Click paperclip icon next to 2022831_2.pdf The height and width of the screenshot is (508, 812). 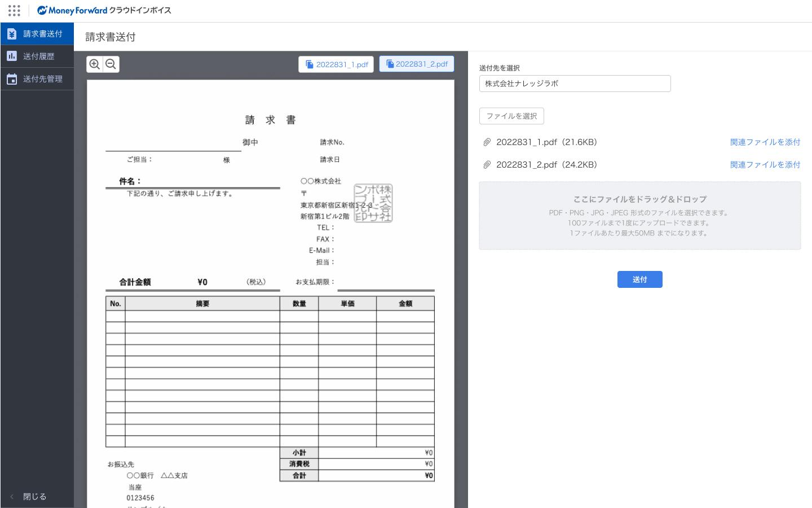487,165
